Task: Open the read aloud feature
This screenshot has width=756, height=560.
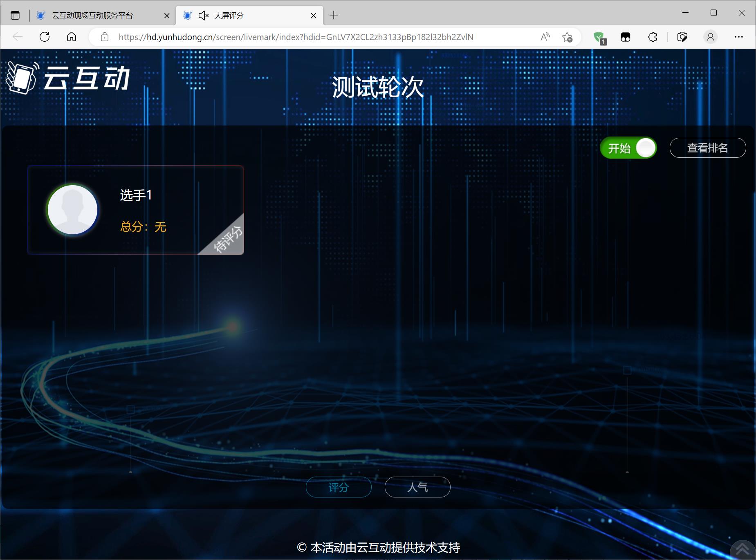Action: click(545, 37)
